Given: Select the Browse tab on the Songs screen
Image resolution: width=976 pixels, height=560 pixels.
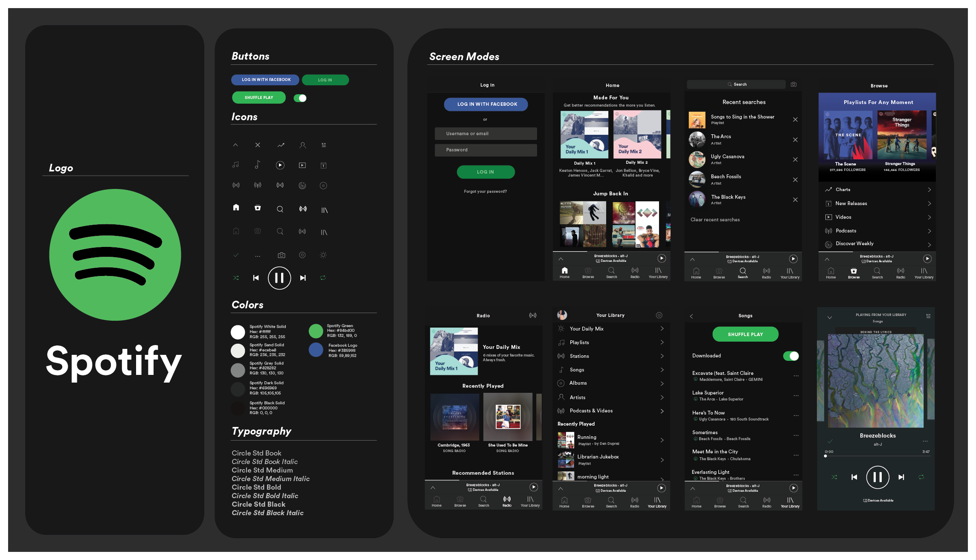Looking at the screenshot, I should point(720,502).
